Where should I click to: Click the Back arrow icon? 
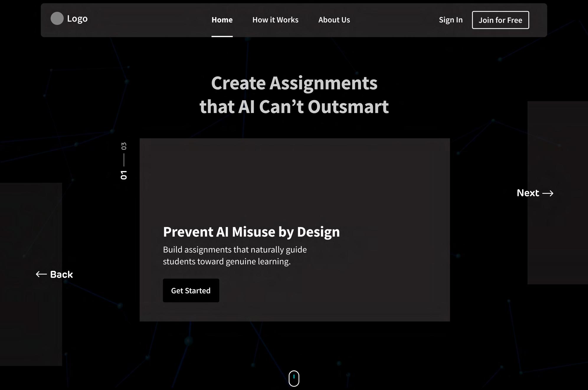coord(41,274)
